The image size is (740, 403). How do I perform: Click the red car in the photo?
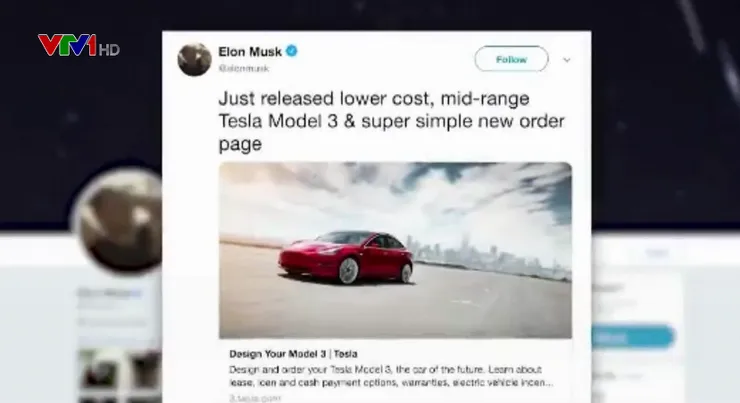click(346, 257)
